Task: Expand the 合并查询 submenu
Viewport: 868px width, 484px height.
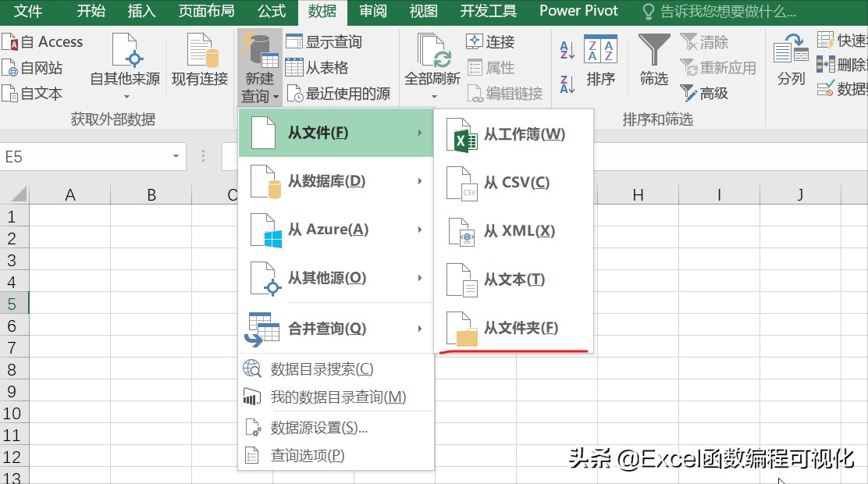Action: pos(336,329)
